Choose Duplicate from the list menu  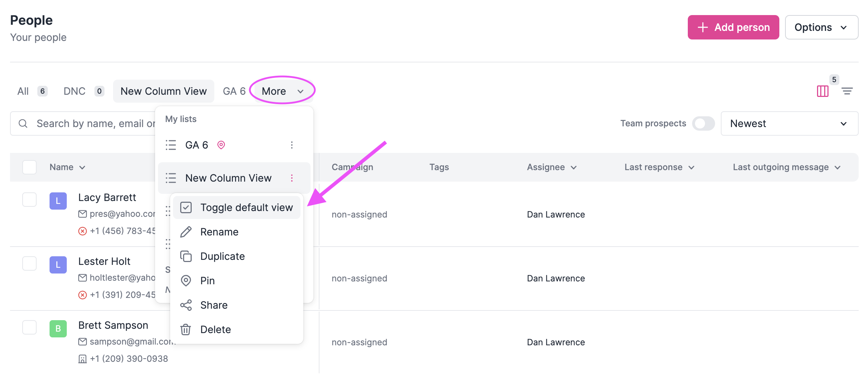click(x=222, y=256)
